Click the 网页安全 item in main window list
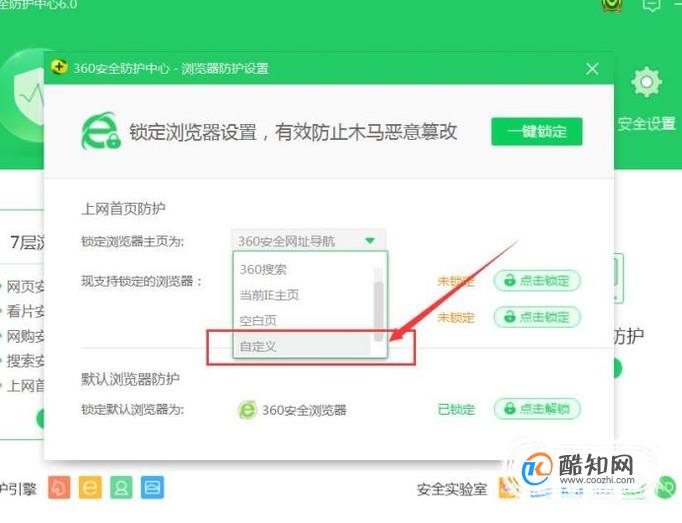Viewport: 682px width, 523px height. click(x=25, y=287)
